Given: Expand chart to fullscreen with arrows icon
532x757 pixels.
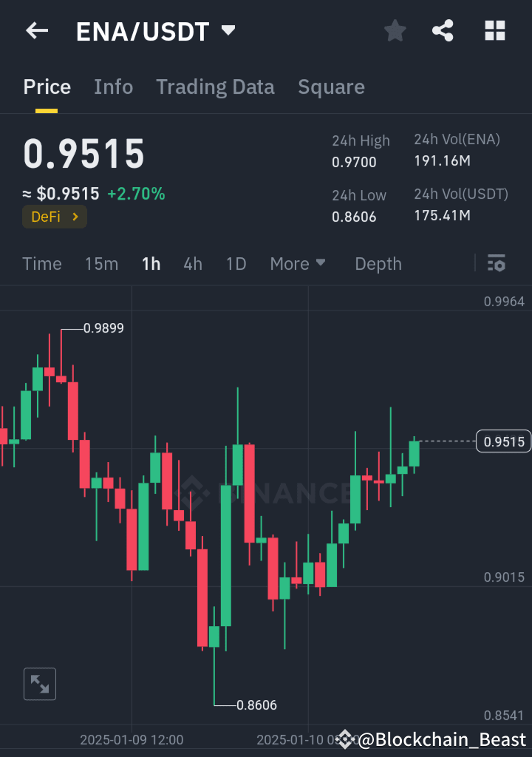Looking at the screenshot, I should pos(39,684).
